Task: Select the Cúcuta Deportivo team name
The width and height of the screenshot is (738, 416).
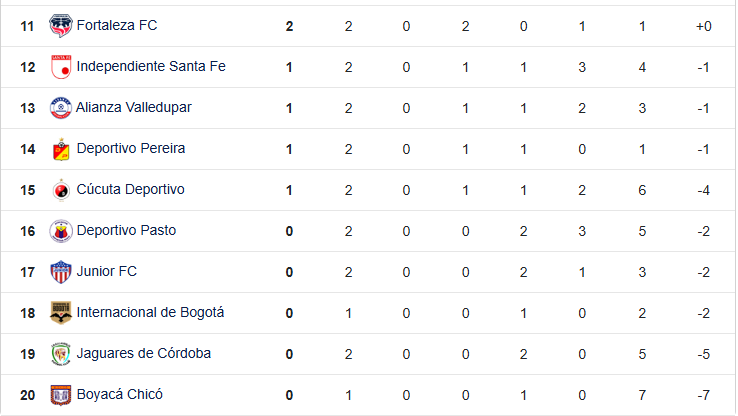Action: (x=130, y=189)
